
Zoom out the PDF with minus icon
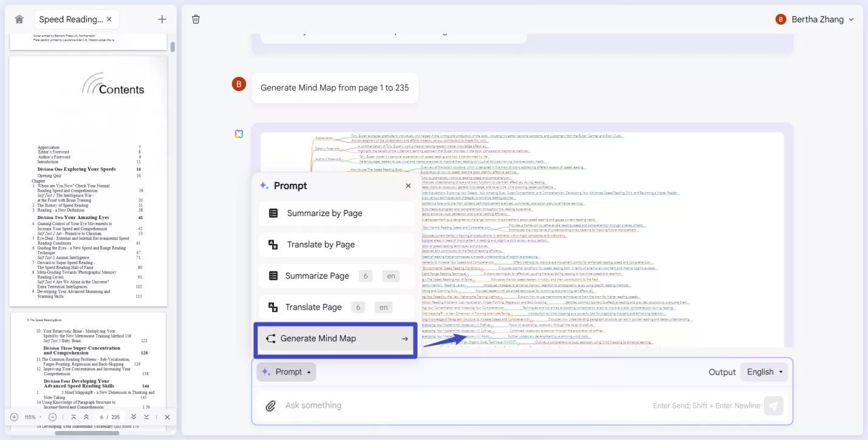[53, 417]
